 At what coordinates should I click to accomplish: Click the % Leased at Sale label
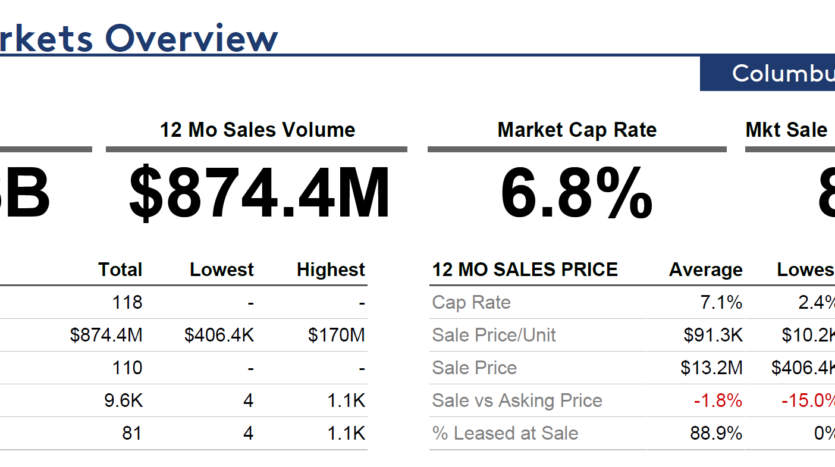click(505, 433)
